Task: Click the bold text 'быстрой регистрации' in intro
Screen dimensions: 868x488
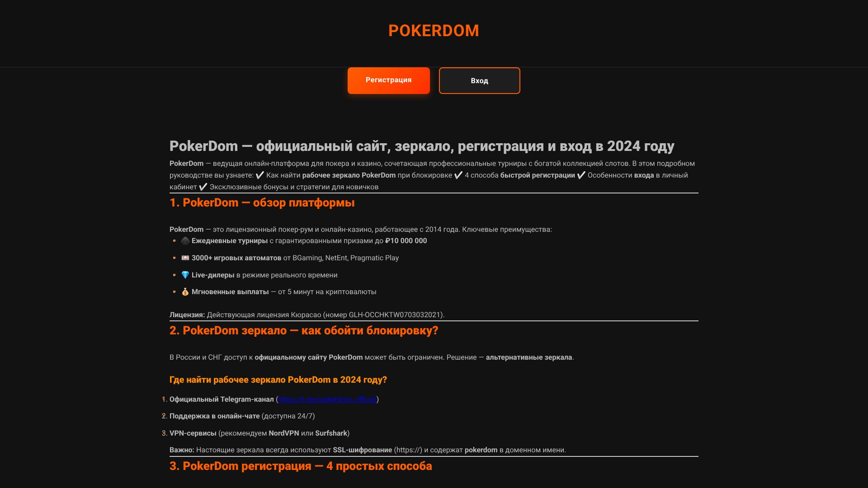Action: tap(538, 175)
